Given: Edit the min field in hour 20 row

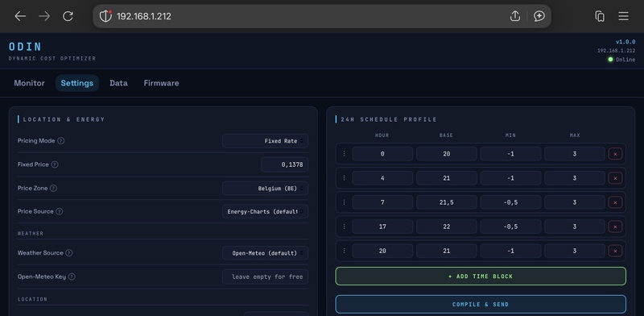Looking at the screenshot, I should tap(510, 251).
